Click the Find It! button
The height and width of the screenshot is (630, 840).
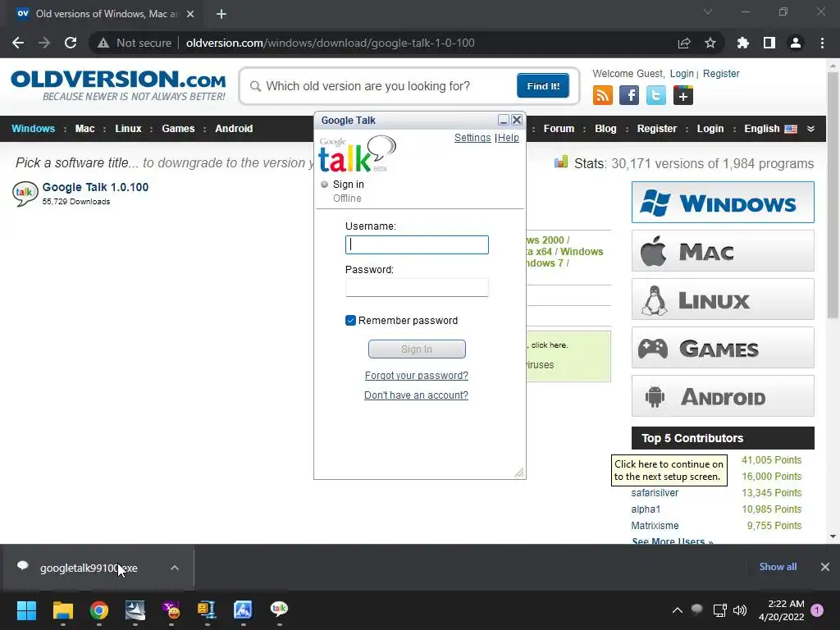[543, 86]
